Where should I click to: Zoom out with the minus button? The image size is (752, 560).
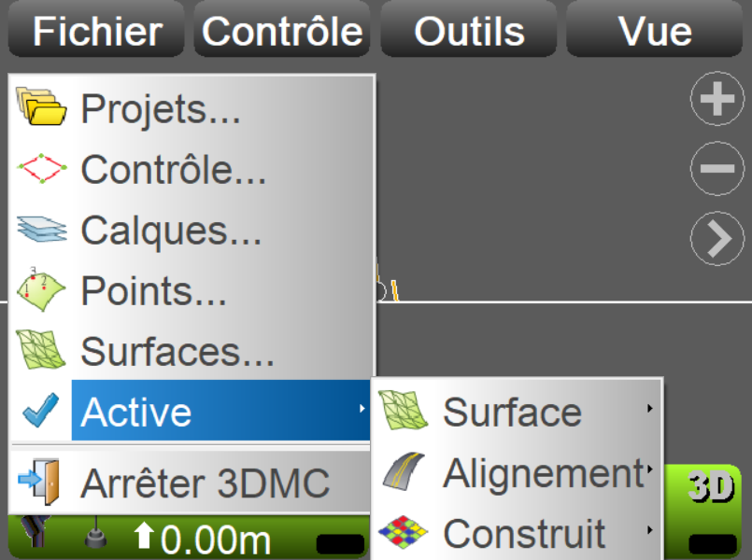[717, 169]
